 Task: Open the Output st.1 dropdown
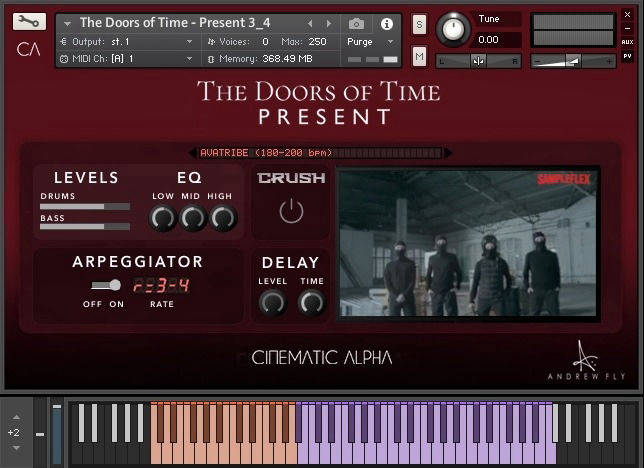pos(126,41)
